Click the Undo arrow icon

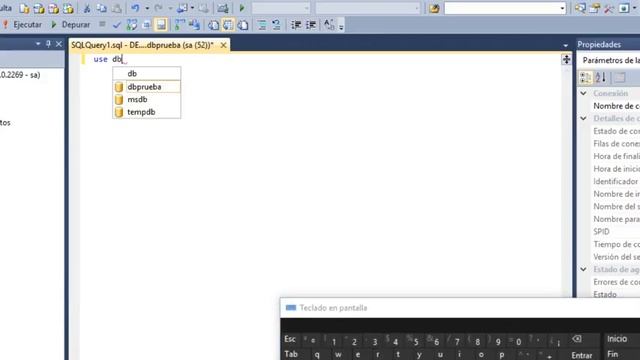pyautogui.click(x=136, y=8)
